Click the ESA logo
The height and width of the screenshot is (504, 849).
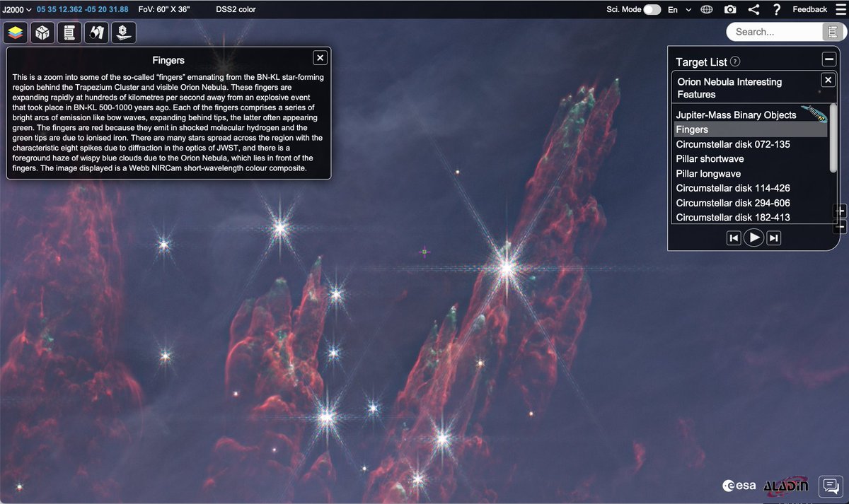click(739, 486)
